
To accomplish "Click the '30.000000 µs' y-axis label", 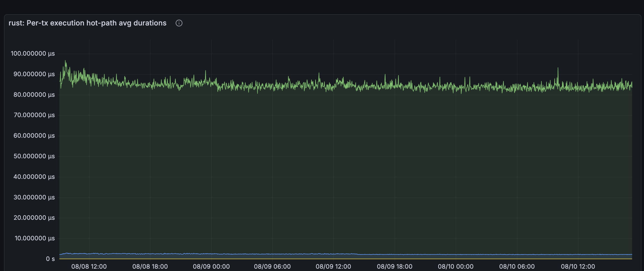I will point(34,197).
